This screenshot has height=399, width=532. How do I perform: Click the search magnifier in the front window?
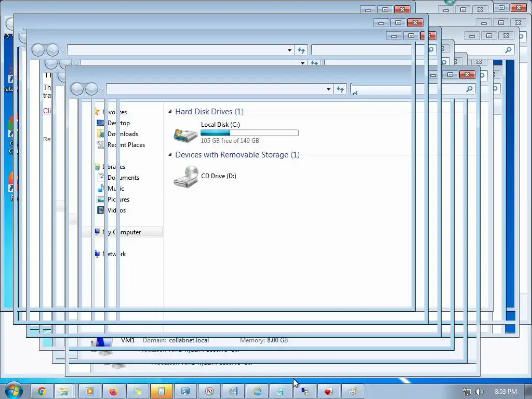tap(469, 89)
